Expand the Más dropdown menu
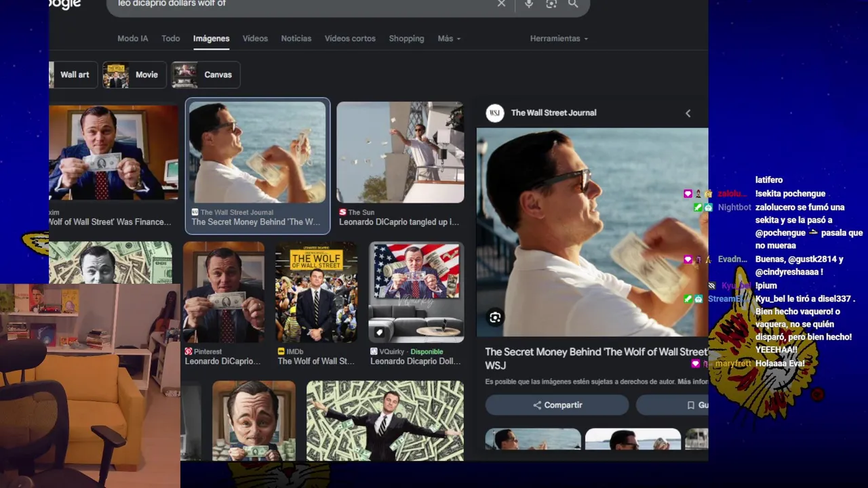Screen dimensions: 868x488 449,39
